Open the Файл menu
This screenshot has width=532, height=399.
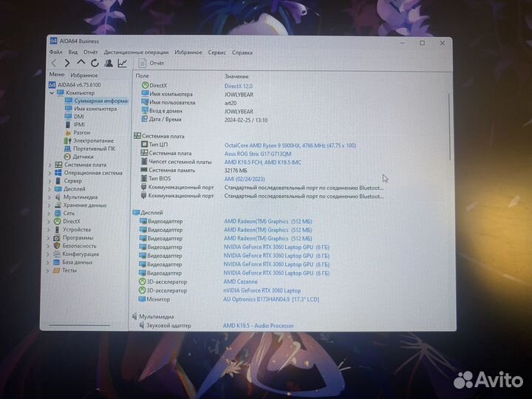[55, 52]
